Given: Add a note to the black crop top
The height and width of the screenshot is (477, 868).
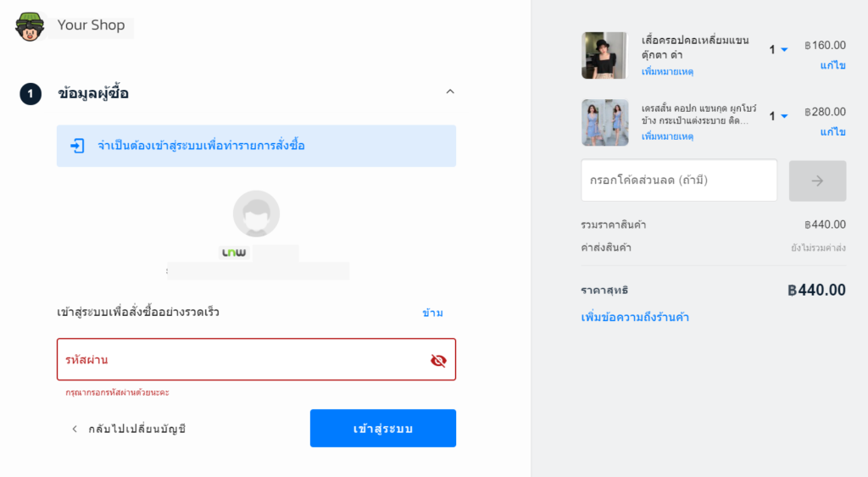Looking at the screenshot, I should [667, 72].
